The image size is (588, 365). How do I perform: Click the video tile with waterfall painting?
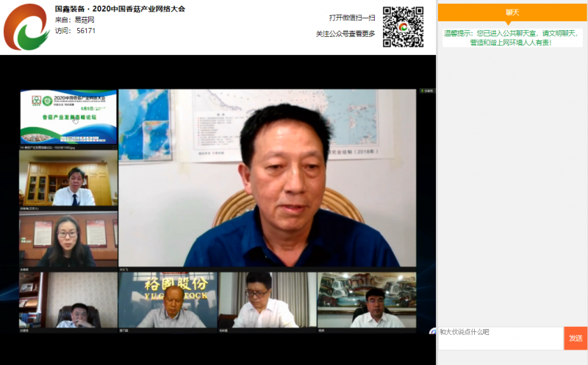tap(367, 300)
